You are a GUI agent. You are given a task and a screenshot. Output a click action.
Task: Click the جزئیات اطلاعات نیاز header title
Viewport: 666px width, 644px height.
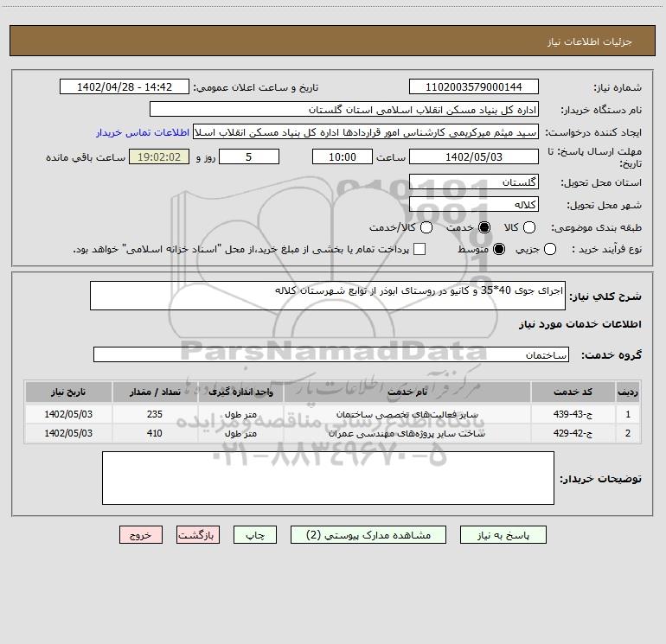click(x=590, y=41)
